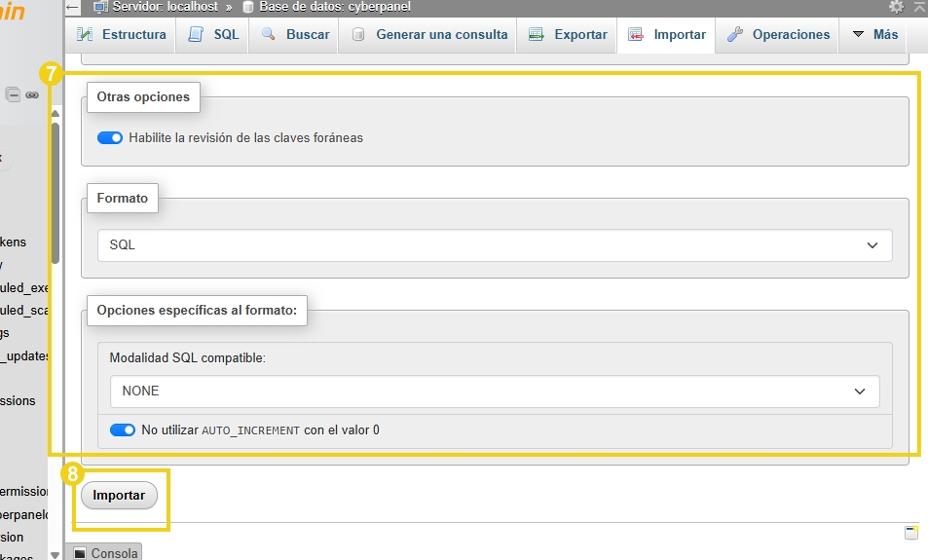Click the page settings gear icon
The width and height of the screenshot is (928, 560).
click(x=896, y=7)
